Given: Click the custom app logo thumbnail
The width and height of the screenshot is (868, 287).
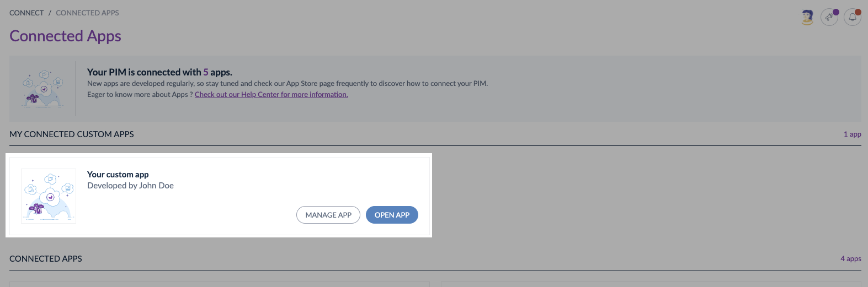Looking at the screenshot, I should coord(49,196).
